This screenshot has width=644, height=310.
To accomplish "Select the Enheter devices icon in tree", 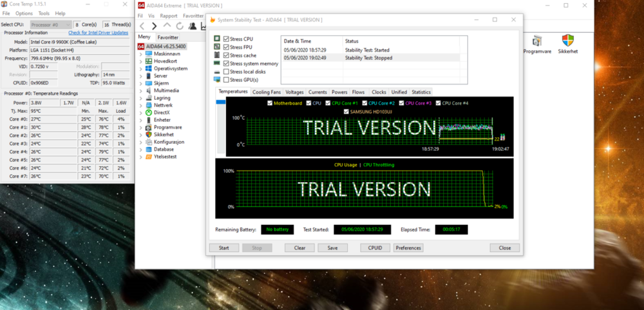I will click(x=149, y=120).
